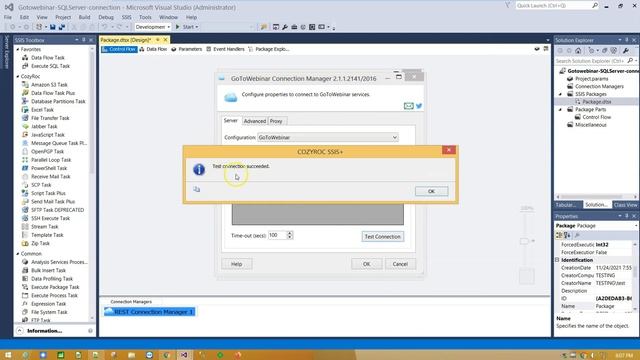
Task: Click the Solution Explorer Home icon
Action: click(x=578, y=51)
